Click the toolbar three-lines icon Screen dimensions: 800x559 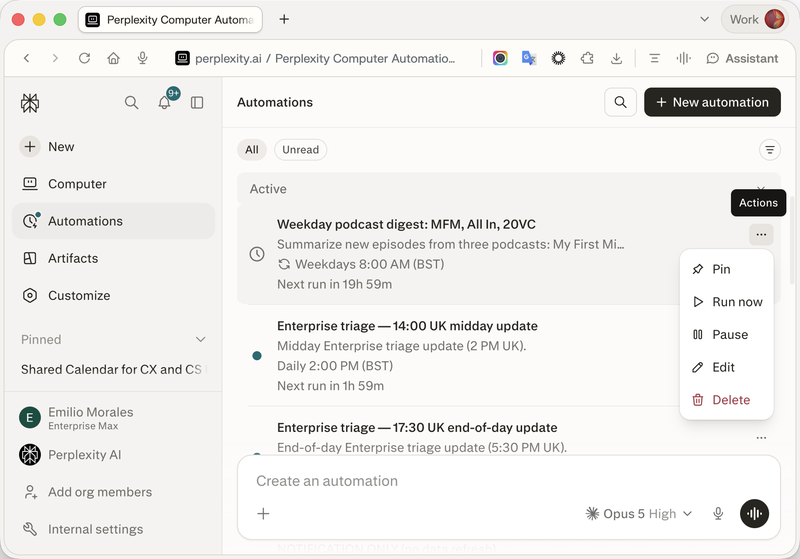pos(654,58)
